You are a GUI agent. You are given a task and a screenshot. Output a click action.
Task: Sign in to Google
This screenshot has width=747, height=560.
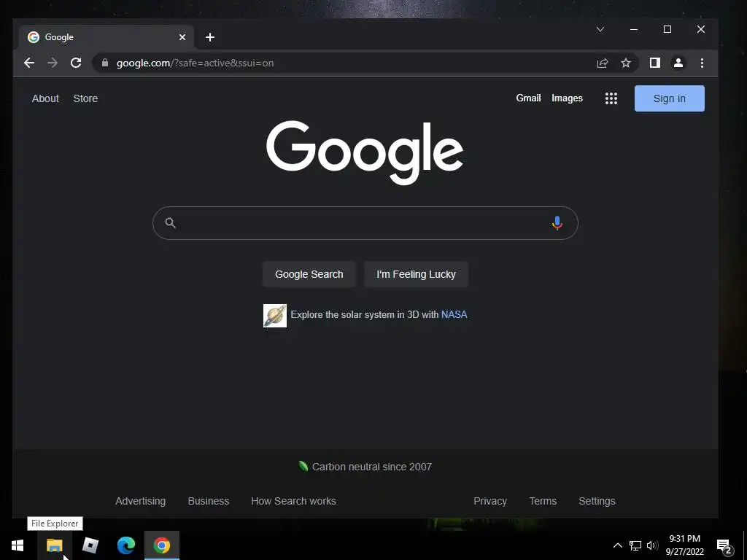click(x=670, y=98)
